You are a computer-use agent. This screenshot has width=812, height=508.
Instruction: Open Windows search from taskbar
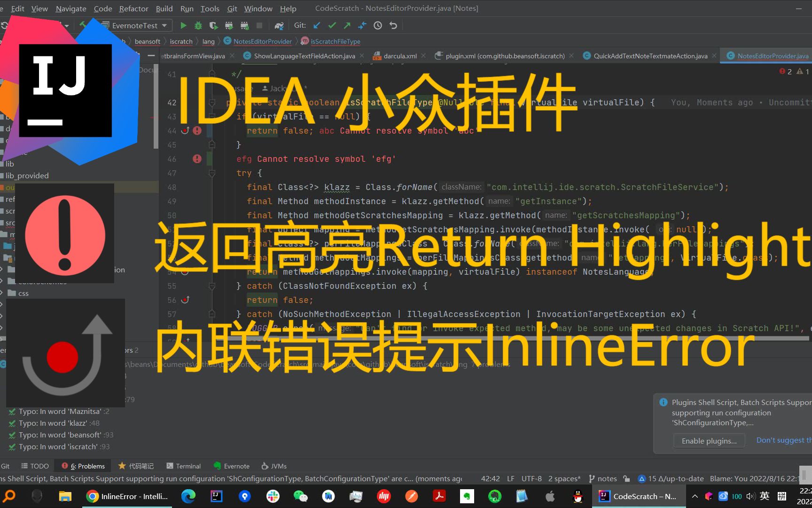[9, 496]
